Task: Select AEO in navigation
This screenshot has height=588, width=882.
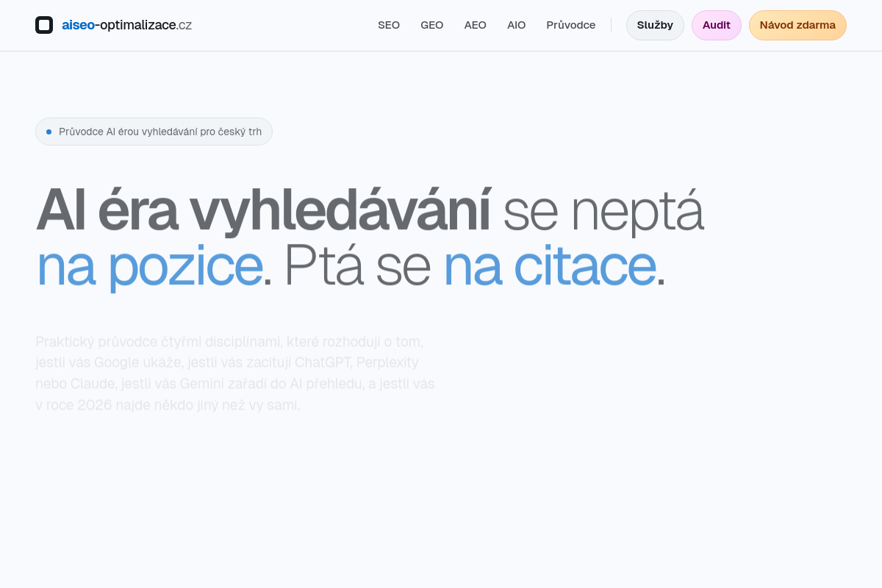Action: pos(476,25)
